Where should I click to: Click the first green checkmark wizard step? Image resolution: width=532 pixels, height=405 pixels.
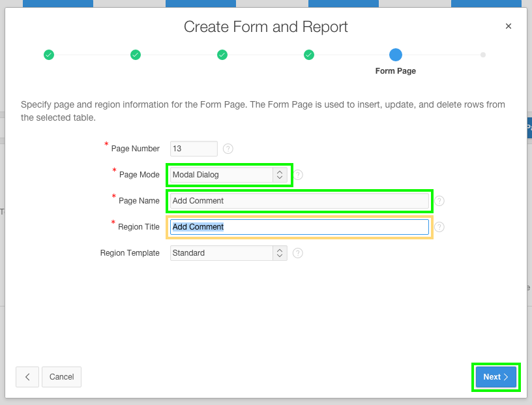(49, 55)
